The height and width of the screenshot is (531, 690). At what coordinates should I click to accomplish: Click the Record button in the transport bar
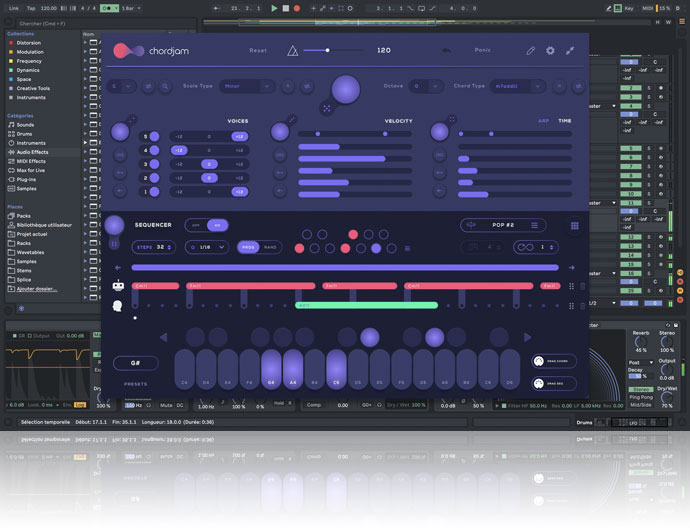[296, 8]
